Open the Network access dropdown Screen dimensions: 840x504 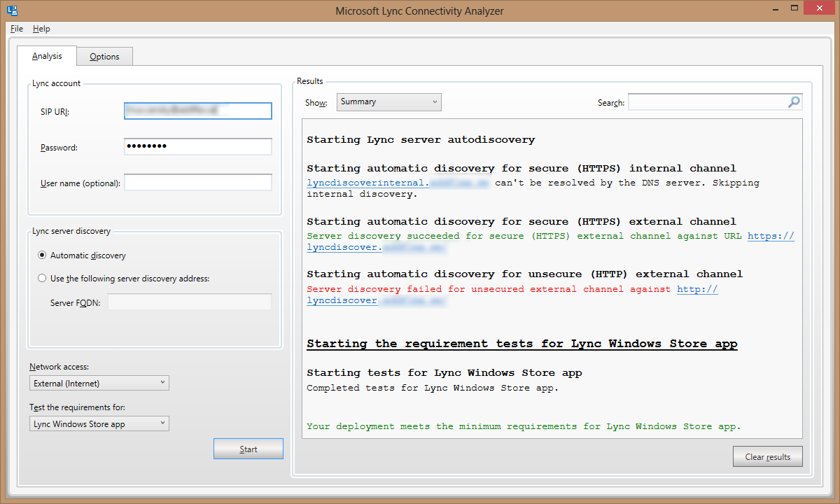click(99, 383)
